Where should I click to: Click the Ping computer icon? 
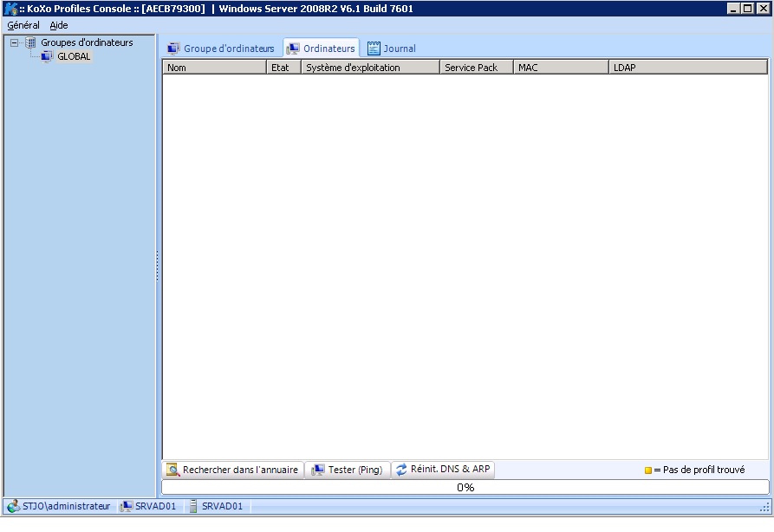[x=317, y=470]
